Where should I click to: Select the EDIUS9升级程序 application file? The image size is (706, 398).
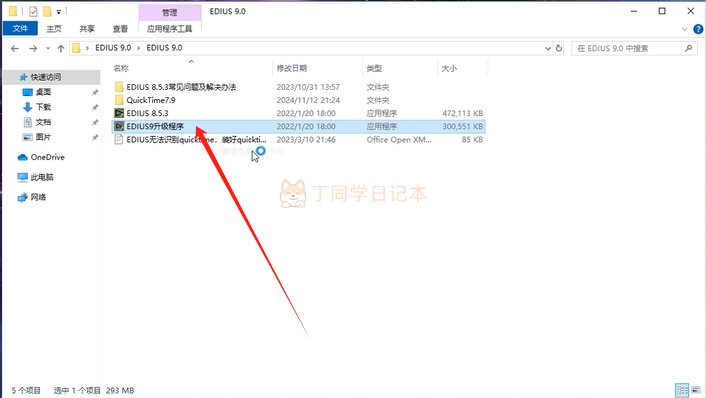tap(298, 127)
